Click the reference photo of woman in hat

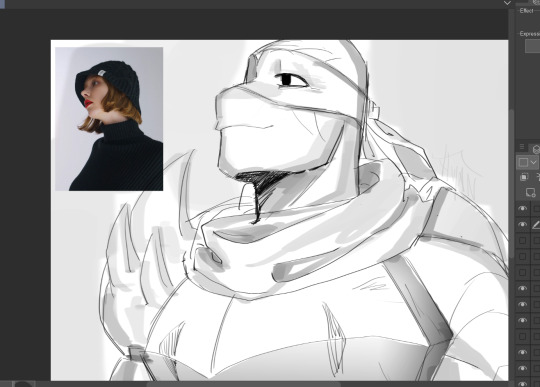pyautogui.click(x=109, y=119)
